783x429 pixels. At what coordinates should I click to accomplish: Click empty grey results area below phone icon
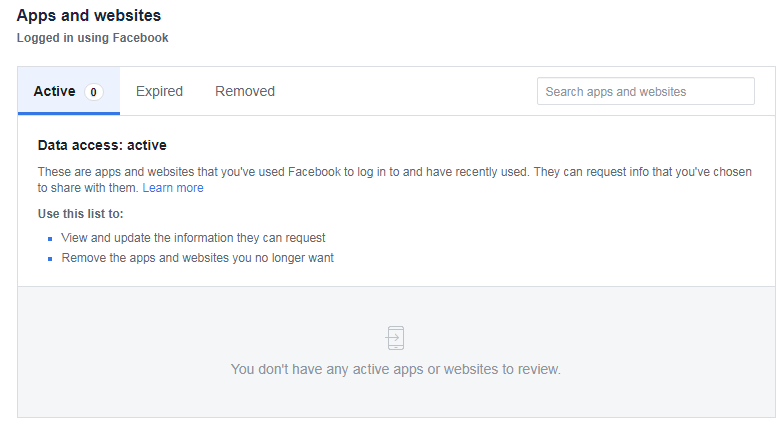[x=395, y=398]
